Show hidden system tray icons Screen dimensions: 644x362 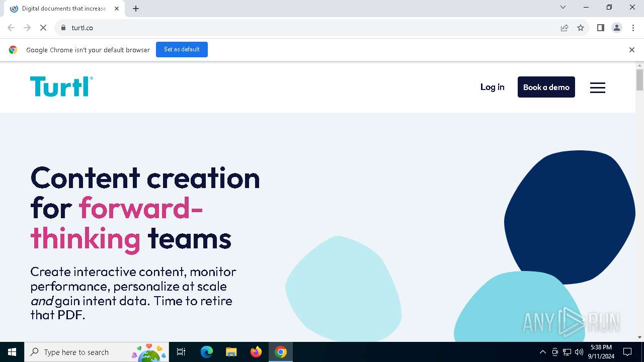[542, 352]
